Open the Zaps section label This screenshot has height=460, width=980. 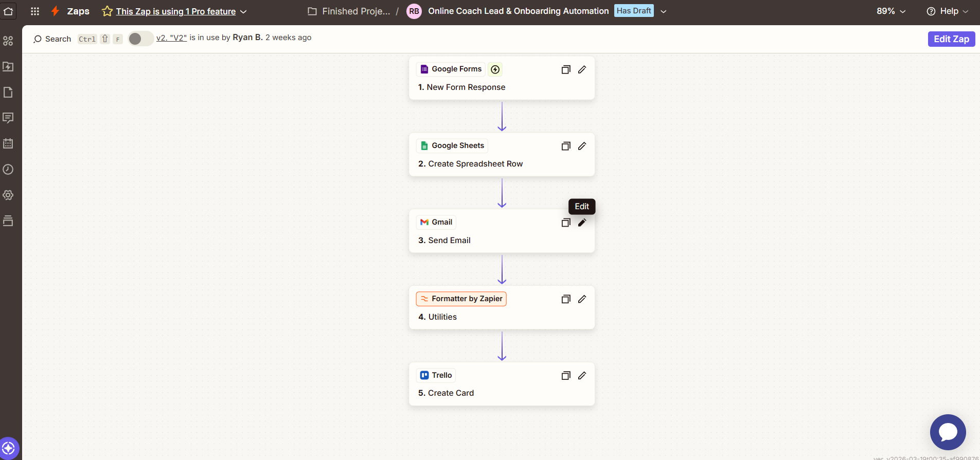[x=78, y=11]
